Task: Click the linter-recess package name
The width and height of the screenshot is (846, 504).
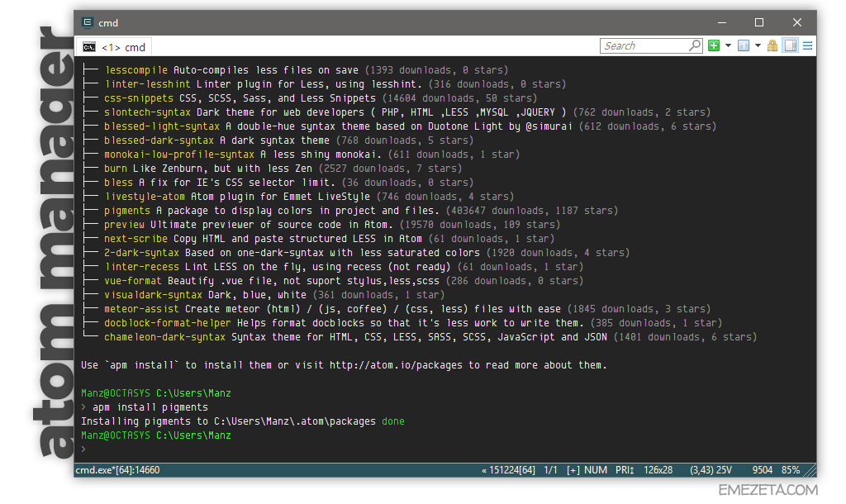Action: [x=142, y=267]
